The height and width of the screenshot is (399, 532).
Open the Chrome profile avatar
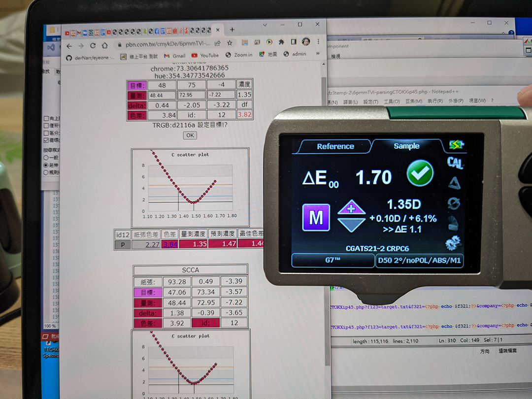tap(306, 41)
